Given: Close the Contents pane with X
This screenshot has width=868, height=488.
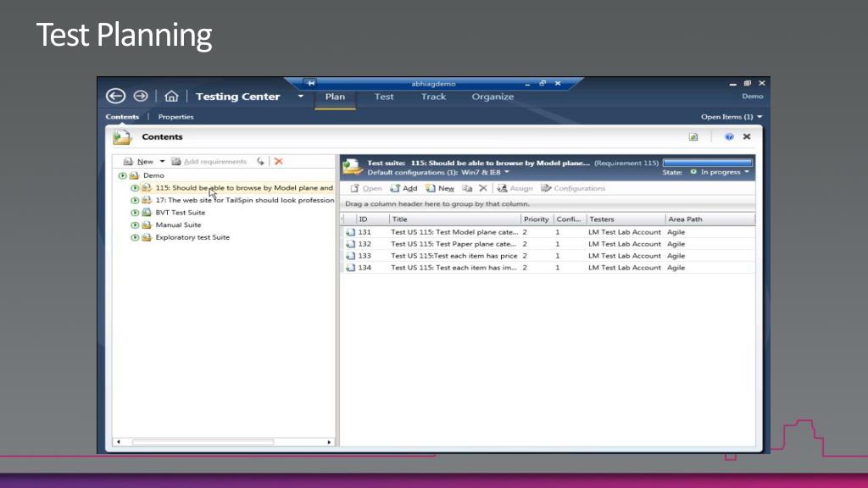Looking at the screenshot, I should coord(747,136).
